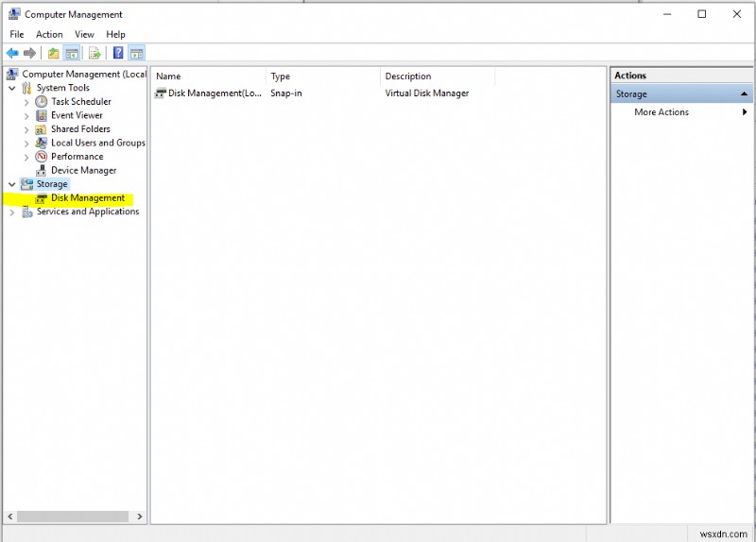Open the Help menu
The width and height of the screenshot is (756, 542).
point(115,34)
